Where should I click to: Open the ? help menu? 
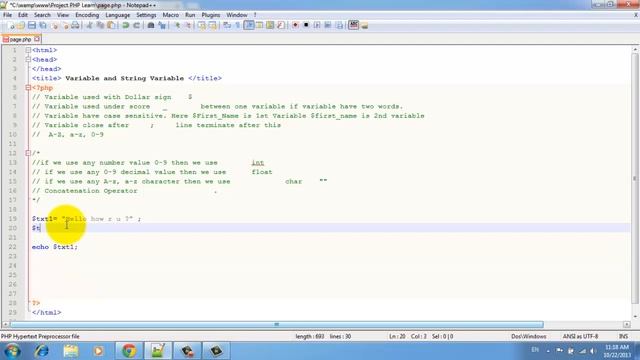[x=255, y=15]
